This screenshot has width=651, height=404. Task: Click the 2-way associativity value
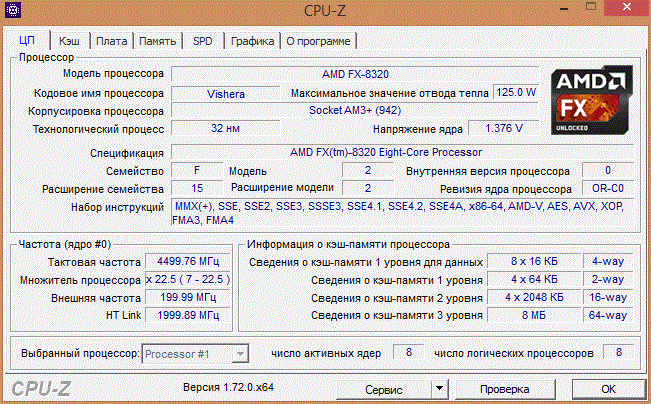pos(608,279)
